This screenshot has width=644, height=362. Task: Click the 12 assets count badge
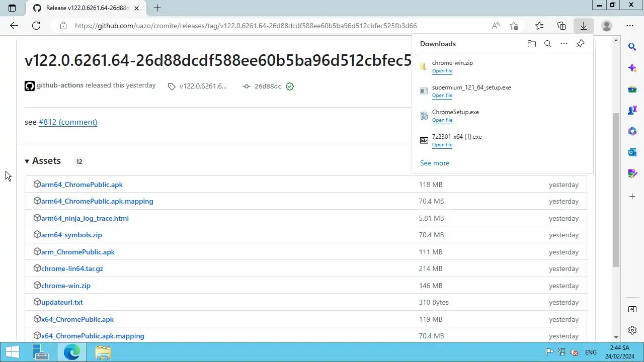[79, 161]
